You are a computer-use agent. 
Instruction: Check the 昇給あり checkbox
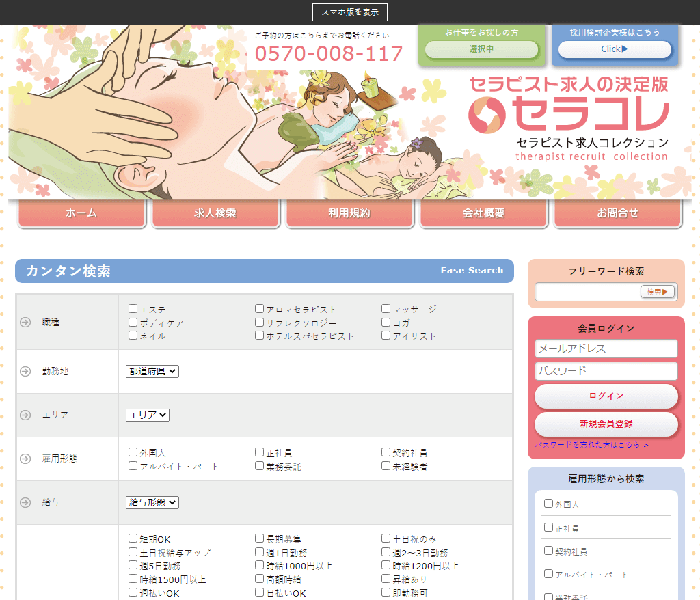386,579
